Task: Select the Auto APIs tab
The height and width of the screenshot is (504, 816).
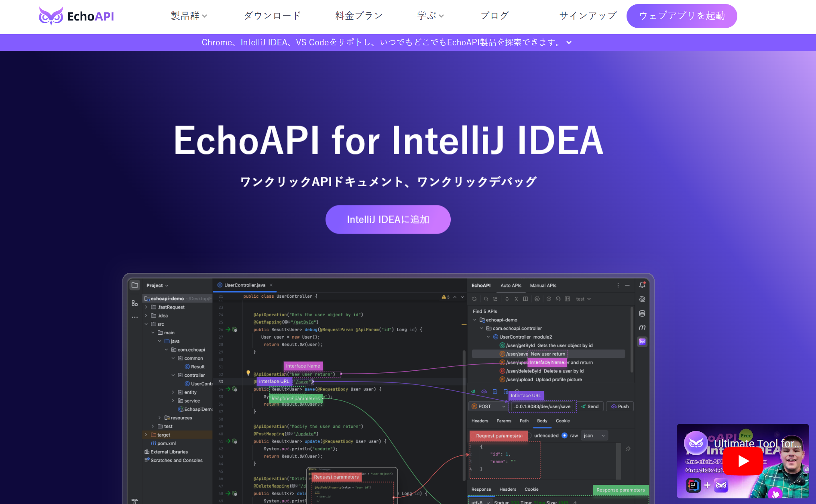Action: point(509,285)
